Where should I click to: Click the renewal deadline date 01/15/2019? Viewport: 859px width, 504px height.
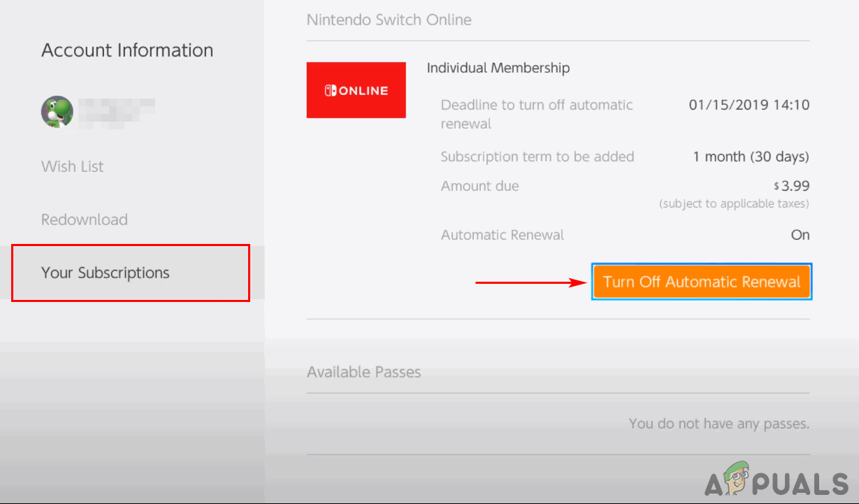point(749,105)
